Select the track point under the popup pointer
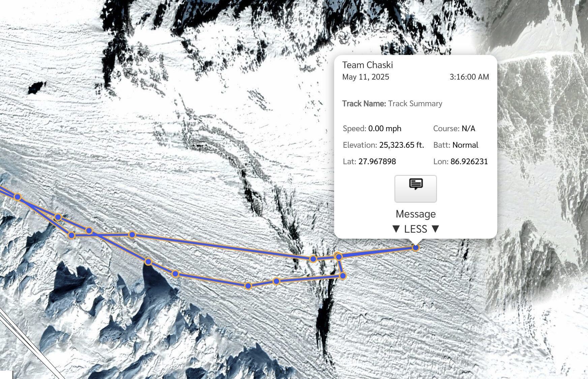Image resolution: width=588 pixels, height=379 pixels. coord(416,247)
